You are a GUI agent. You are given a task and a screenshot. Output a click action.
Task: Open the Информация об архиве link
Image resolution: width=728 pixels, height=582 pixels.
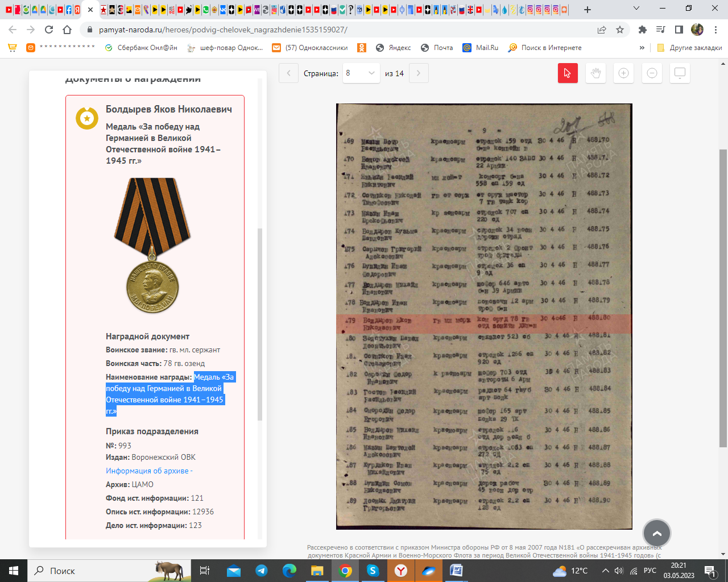(x=149, y=471)
